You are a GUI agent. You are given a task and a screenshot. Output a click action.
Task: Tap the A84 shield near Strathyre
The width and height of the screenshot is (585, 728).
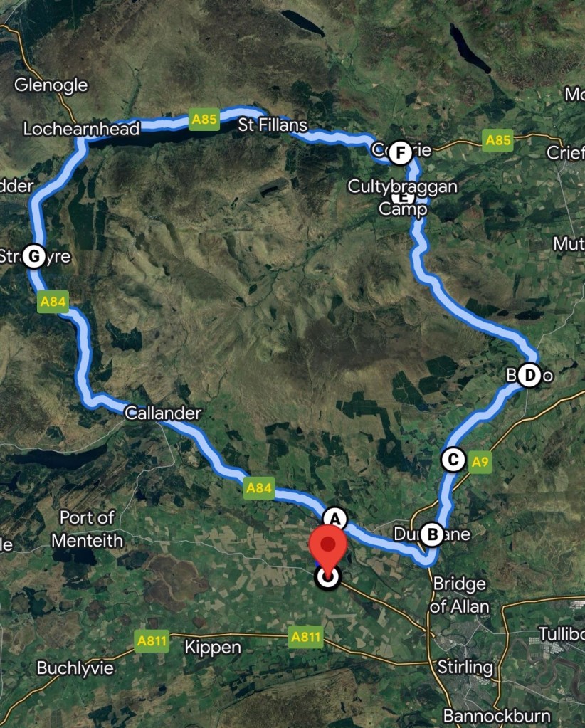pos(53,302)
